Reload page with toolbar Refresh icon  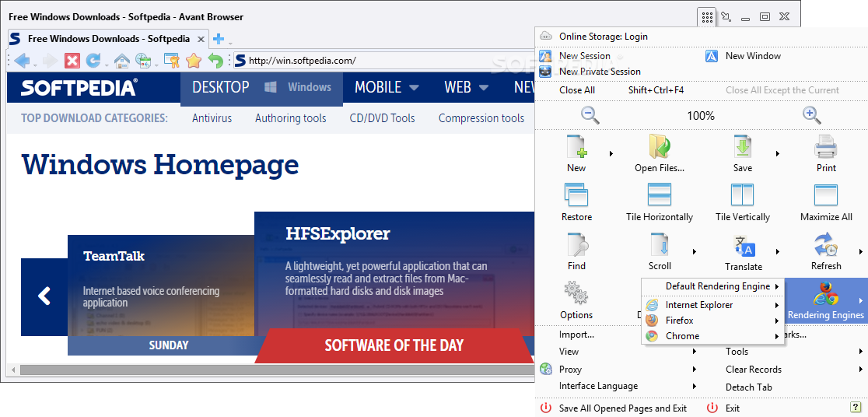coord(93,61)
